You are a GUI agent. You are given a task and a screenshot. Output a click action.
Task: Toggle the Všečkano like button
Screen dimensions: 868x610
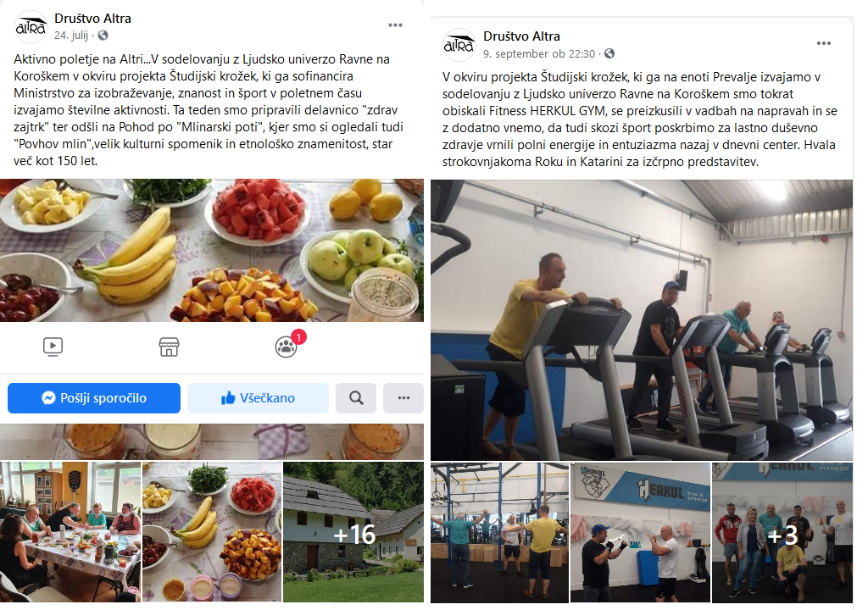pyautogui.click(x=258, y=398)
